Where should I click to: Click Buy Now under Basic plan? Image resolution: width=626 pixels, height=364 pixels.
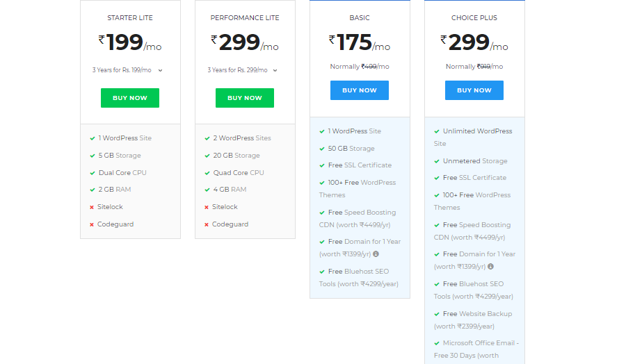tap(360, 90)
